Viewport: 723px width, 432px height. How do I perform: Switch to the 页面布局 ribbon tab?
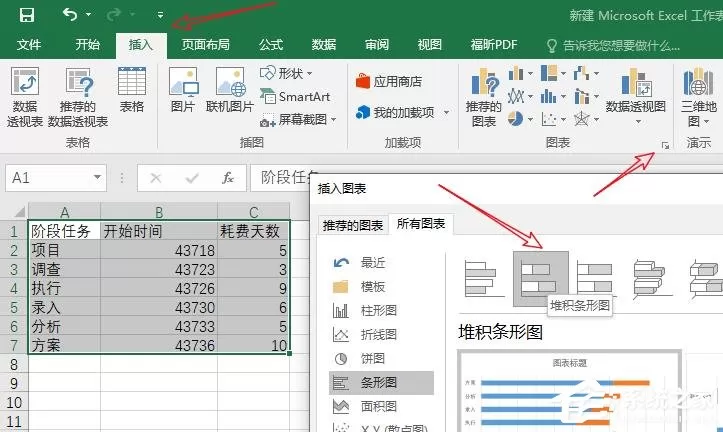[205, 45]
